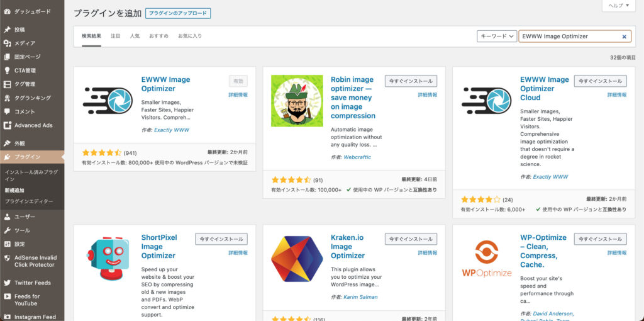Click the 32個の項目 result count text
Screen dimensions: 644x321
[x=623, y=57]
